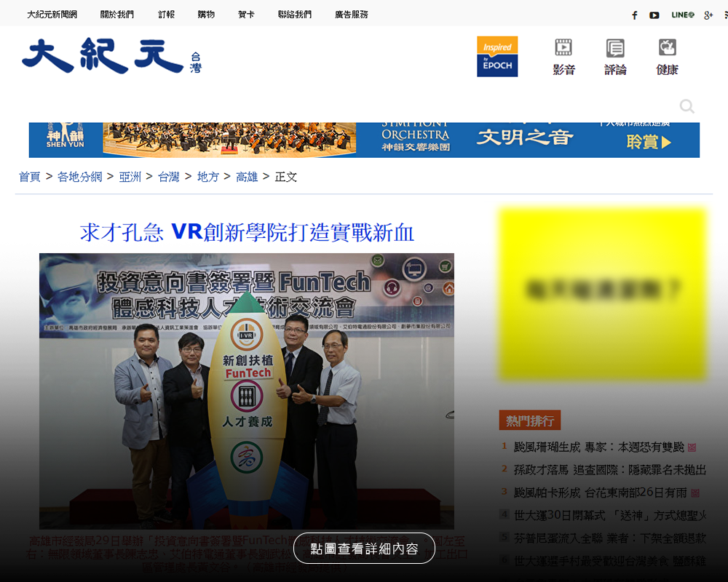Image resolution: width=728 pixels, height=582 pixels.
Task: Open the 影音 video section icon
Action: pyautogui.click(x=563, y=57)
